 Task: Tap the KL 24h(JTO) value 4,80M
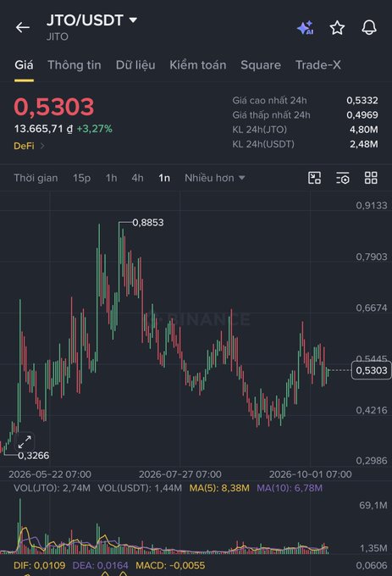(363, 130)
